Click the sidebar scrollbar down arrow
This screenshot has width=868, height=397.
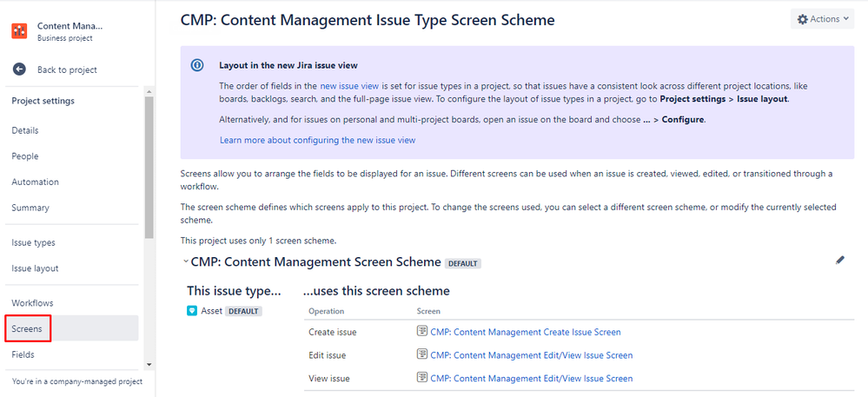point(149,365)
